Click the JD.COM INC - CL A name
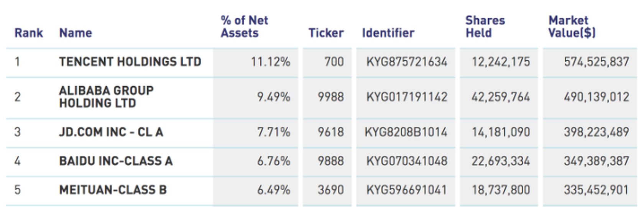Image resolution: width=644 pixels, height=207 pixels. coord(111,132)
